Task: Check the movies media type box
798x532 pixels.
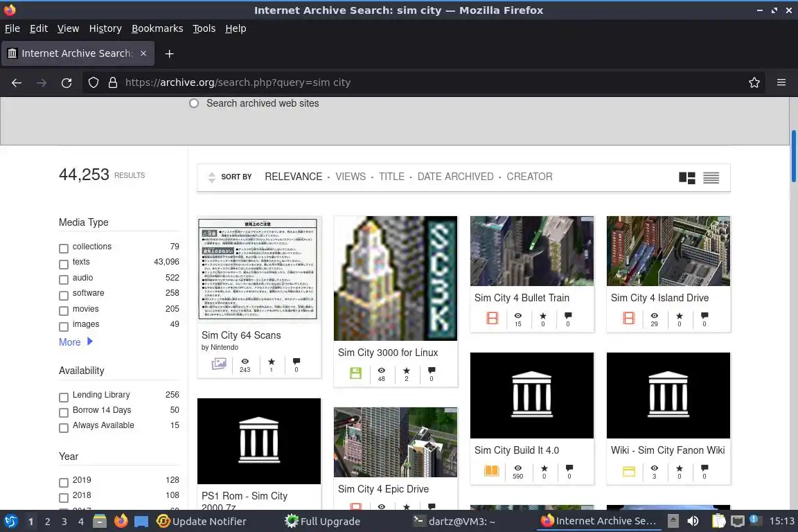Action: tap(64, 310)
